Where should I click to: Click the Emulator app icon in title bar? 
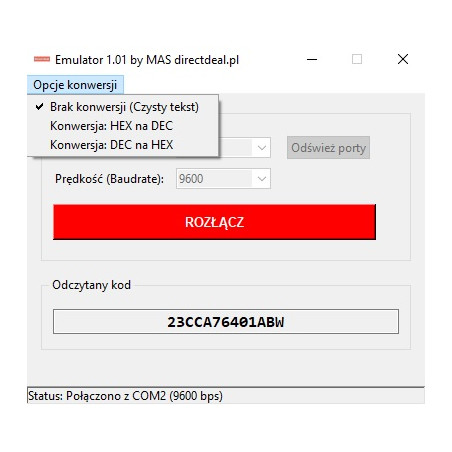point(42,59)
